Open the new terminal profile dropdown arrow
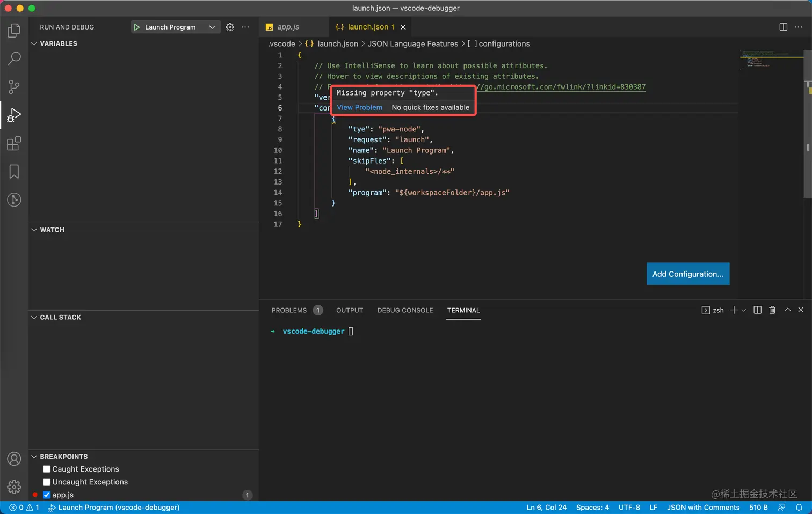This screenshot has height=514, width=812. click(744, 310)
